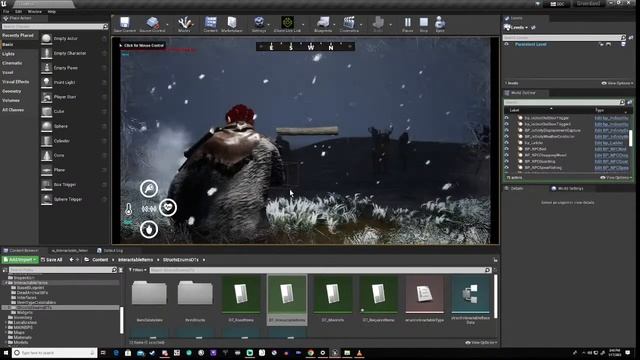Select the Empty Pawn placement item
This screenshot has height=360, width=640.
click(x=74, y=68)
